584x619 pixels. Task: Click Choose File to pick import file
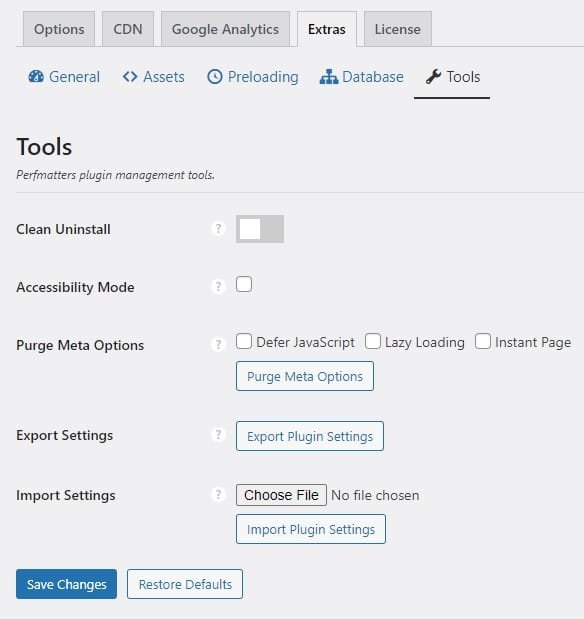[281, 495]
